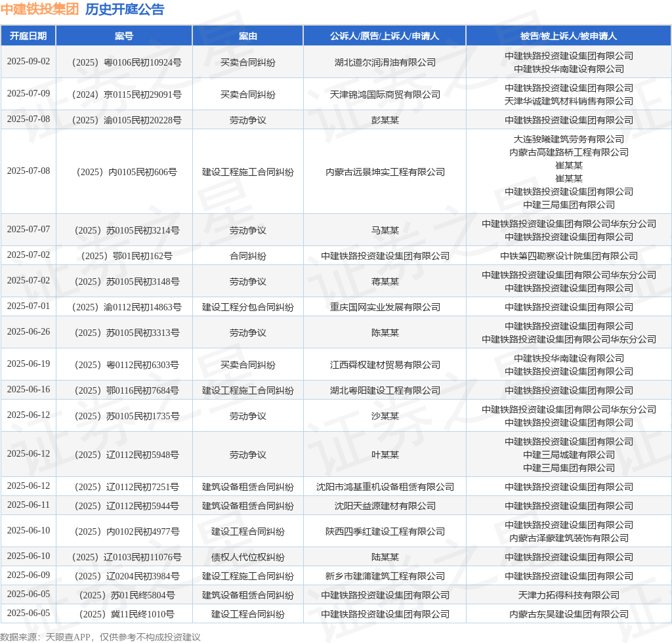Screen dimensions: 672x643
Task: Click plaintiff 陈某某
Action: click(385, 333)
